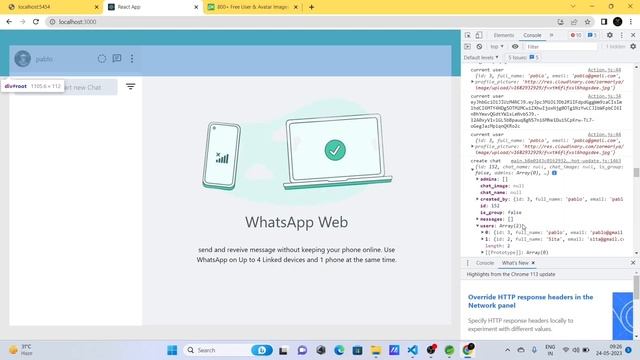Viewport: 640px width, 360px height.
Task: Reload the page
Action: (36, 22)
